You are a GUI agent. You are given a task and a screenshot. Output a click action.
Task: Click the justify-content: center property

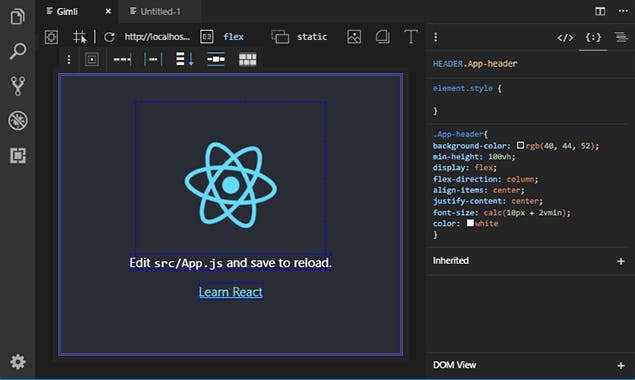tap(488, 201)
